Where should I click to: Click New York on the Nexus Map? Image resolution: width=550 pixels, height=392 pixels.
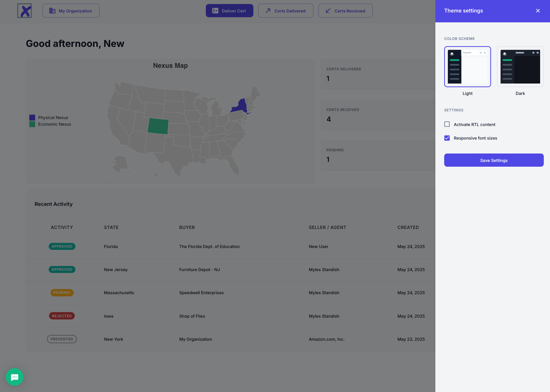tap(240, 106)
